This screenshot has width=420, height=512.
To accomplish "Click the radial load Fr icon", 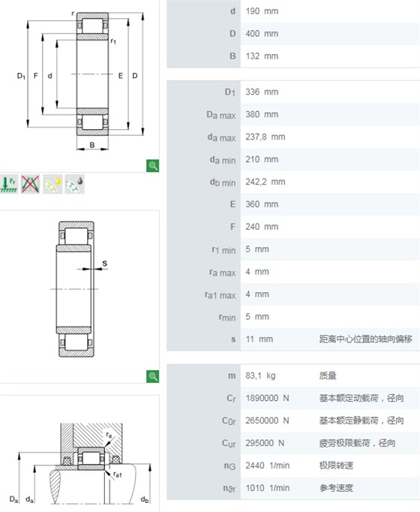I will (x=9, y=184).
